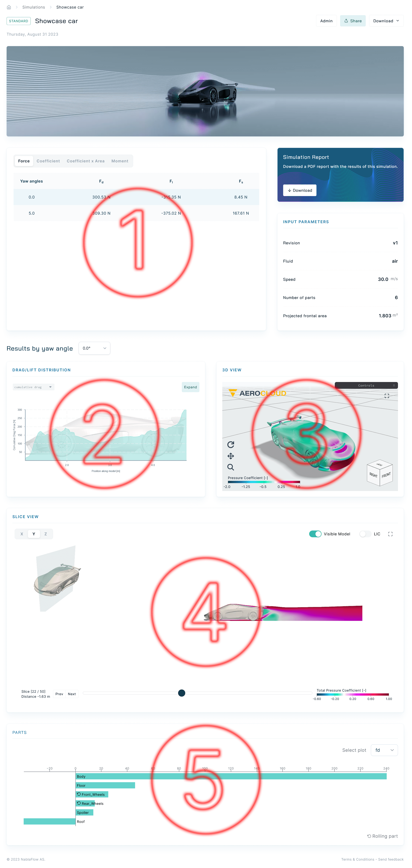The width and height of the screenshot is (412, 868).
Task: Open the Select plot dropdown showing fd
Action: 384,750
